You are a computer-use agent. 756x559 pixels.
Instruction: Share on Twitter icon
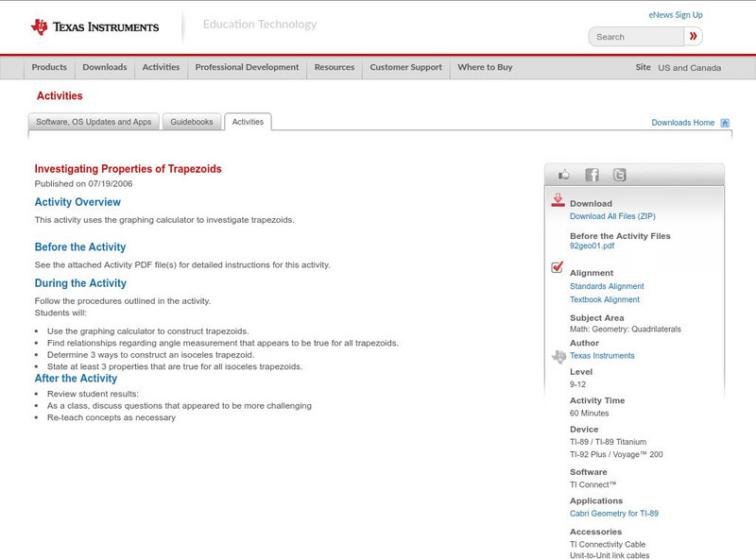[x=619, y=175]
